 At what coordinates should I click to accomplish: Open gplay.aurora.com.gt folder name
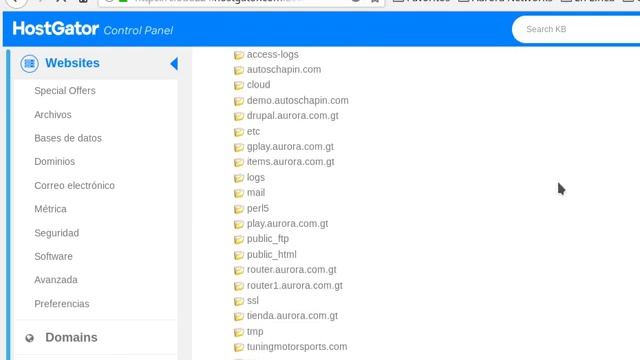pyautogui.click(x=290, y=147)
